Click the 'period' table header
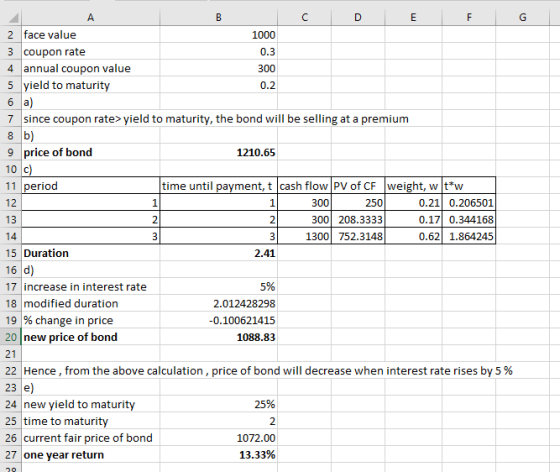 91,186
